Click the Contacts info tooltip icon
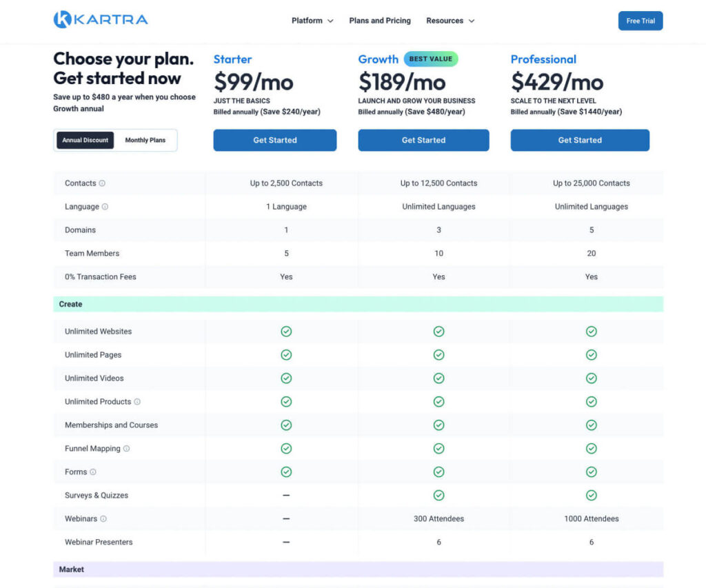The height and width of the screenshot is (588, 706). point(102,183)
